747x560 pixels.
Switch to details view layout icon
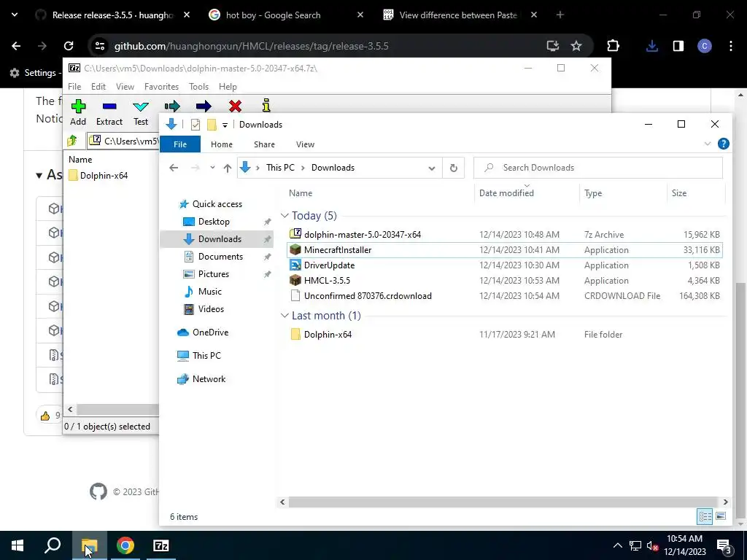(x=705, y=516)
